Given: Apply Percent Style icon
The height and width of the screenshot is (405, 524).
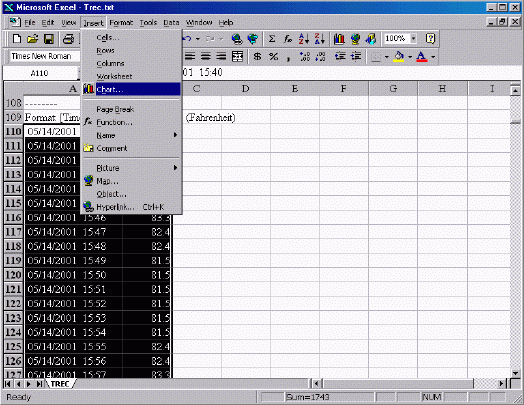Looking at the screenshot, I should [x=273, y=56].
